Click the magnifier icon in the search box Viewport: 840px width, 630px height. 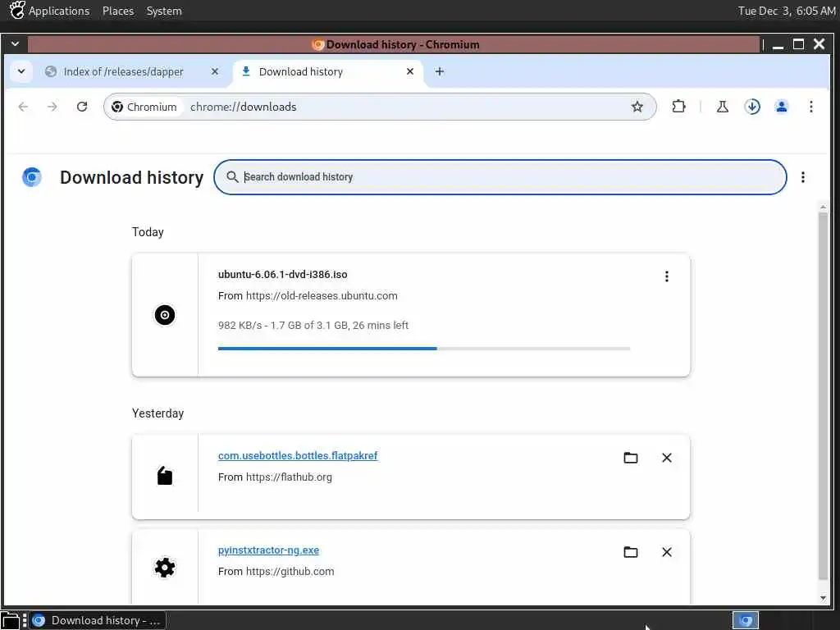click(x=232, y=177)
